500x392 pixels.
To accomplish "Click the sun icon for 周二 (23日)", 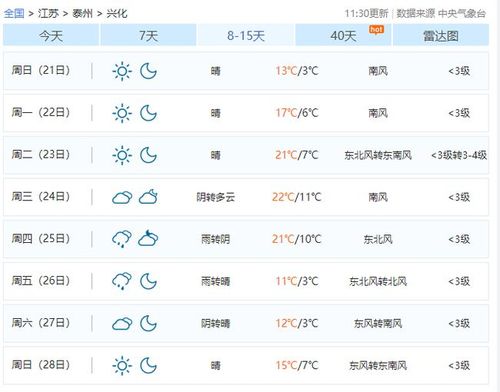I will 122,155.
